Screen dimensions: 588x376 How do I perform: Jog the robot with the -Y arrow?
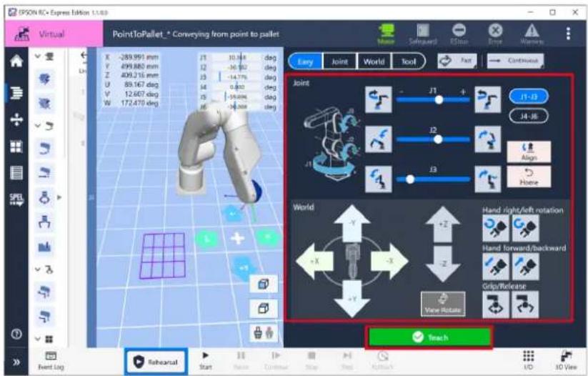coord(352,223)
